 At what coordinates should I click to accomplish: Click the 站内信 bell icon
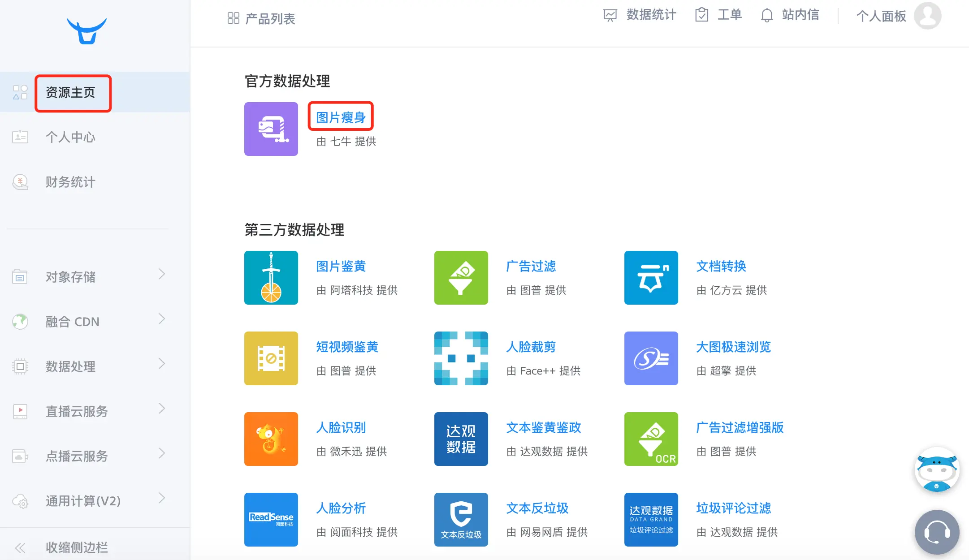pos(767,15)
